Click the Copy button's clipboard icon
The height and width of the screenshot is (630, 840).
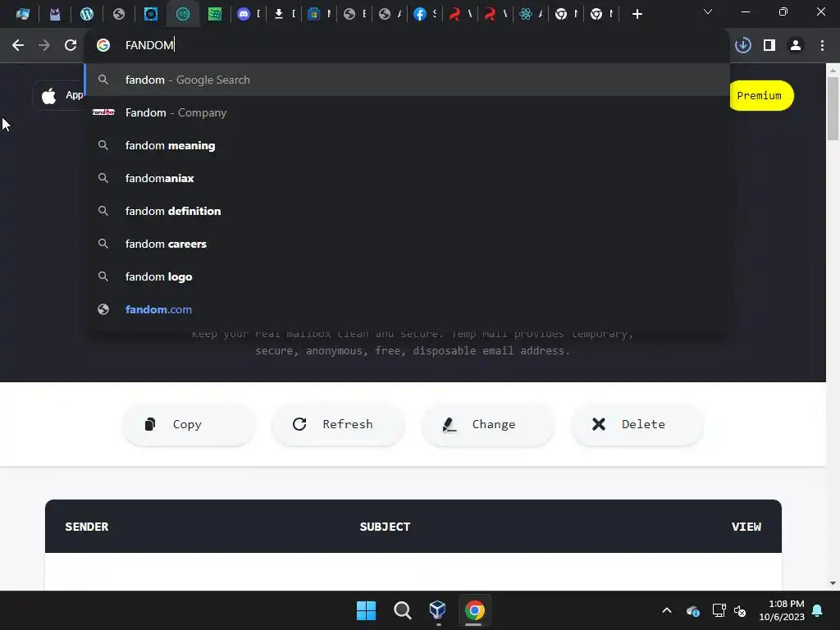(x=150, y=424)
